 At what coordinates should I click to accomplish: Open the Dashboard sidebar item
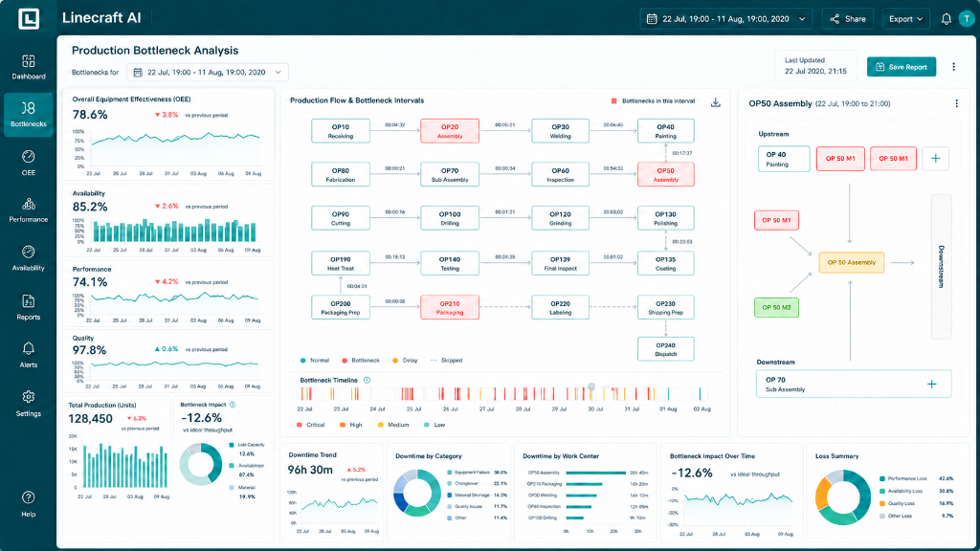point(28,68)
